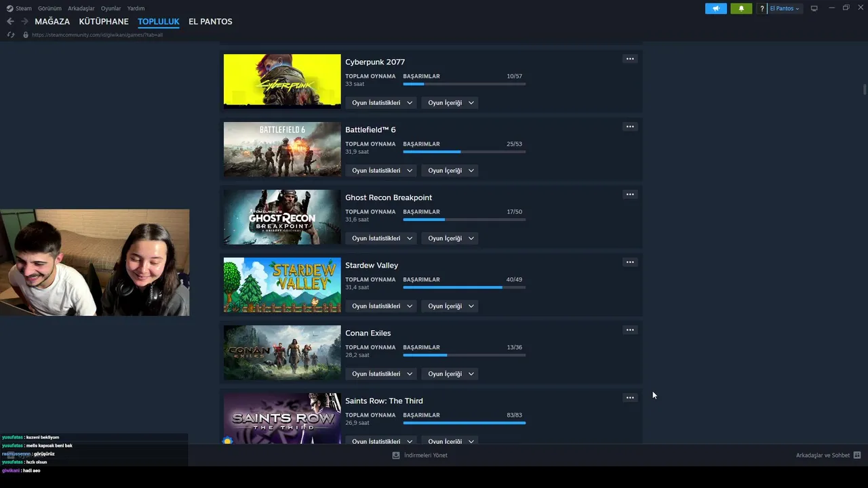The width and height of the screenshot is (868, 488).
Task: Click the Ghost Recon Breakpoint title link
Action: pos(389,197)
